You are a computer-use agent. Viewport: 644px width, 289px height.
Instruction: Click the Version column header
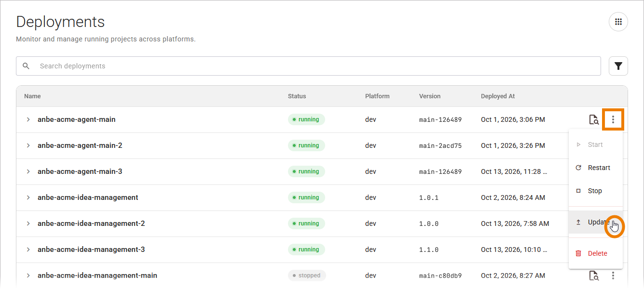[x=430, y=96]
